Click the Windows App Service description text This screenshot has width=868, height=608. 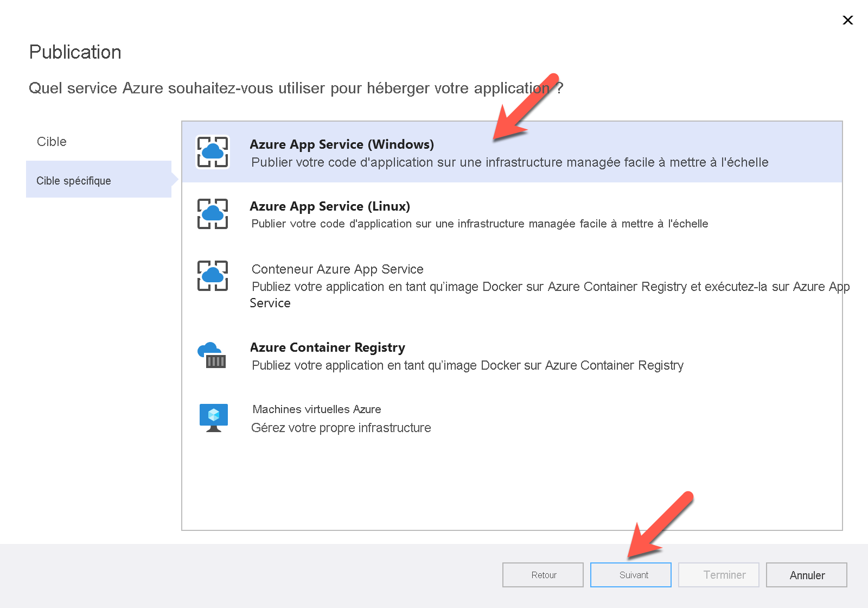510,162
